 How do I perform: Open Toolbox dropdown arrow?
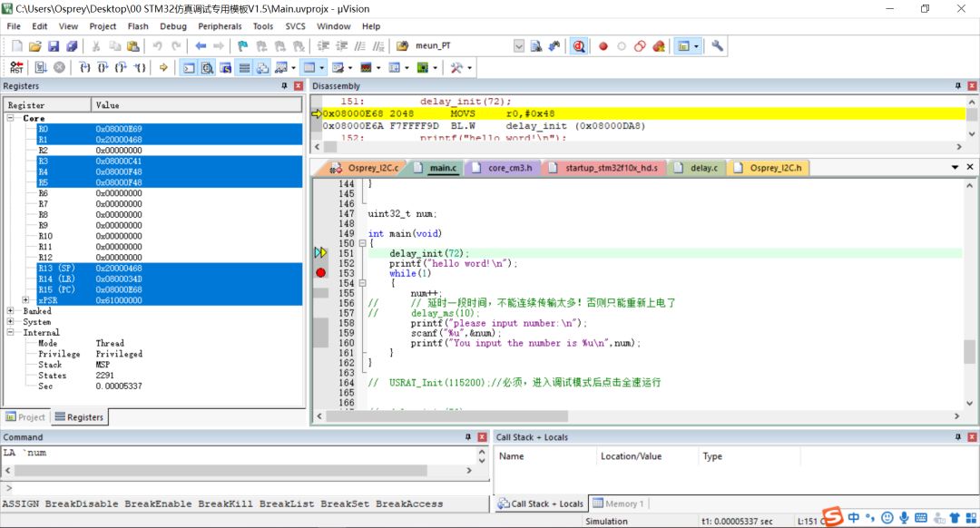tap(469, 67)
